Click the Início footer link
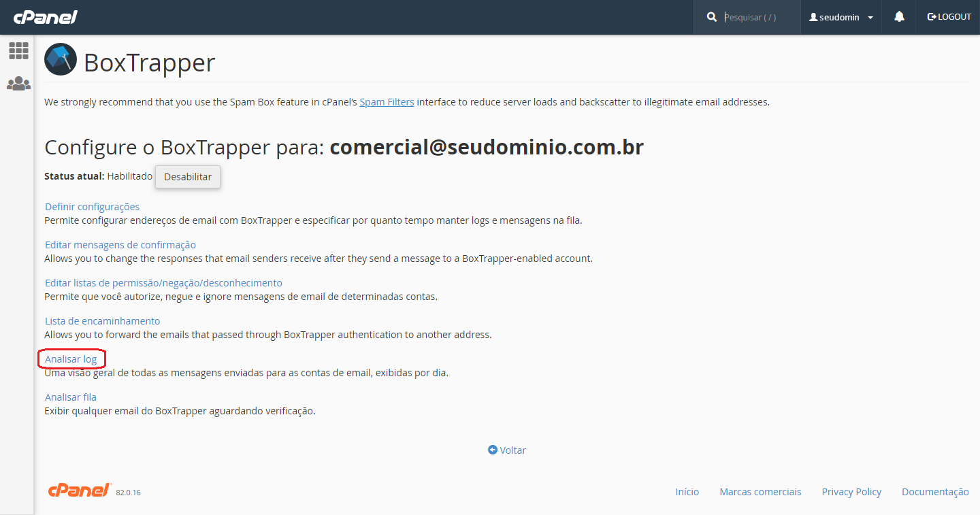This screenshot has width=980, height=515. pyautogui.click(x=687, y=492)
